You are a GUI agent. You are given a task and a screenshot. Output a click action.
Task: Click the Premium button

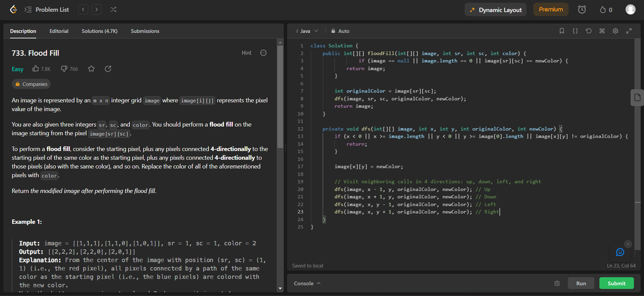(x=551, y=10)
